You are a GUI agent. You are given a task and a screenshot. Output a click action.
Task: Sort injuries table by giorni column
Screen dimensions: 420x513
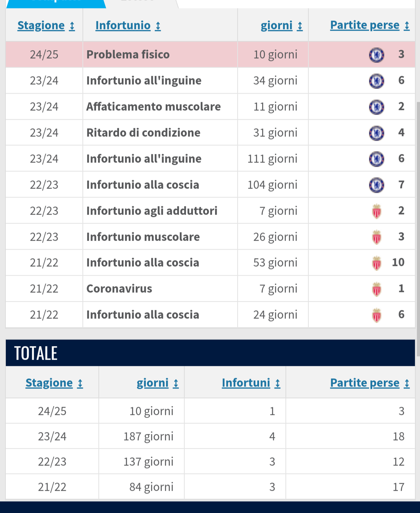(x=282, y=26)
